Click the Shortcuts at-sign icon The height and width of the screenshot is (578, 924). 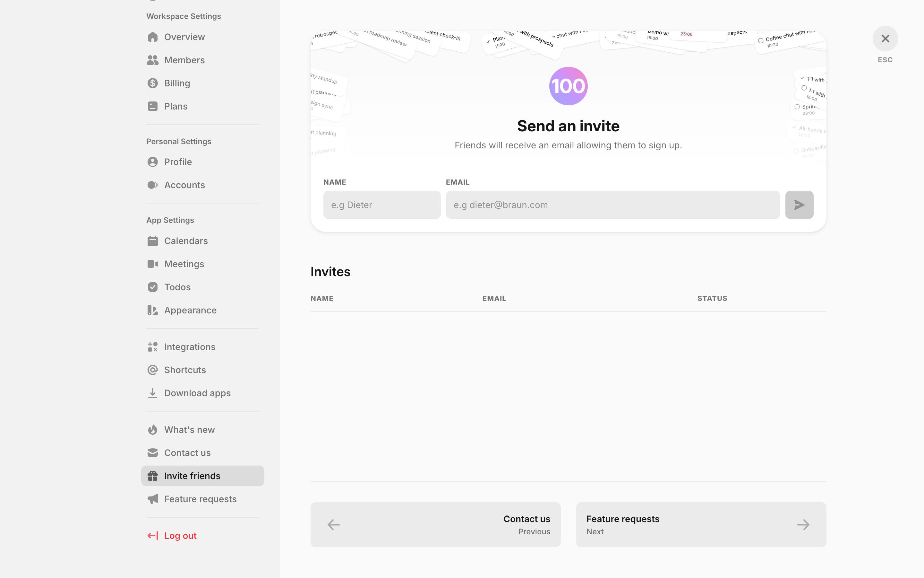click(x=152, y=370)
